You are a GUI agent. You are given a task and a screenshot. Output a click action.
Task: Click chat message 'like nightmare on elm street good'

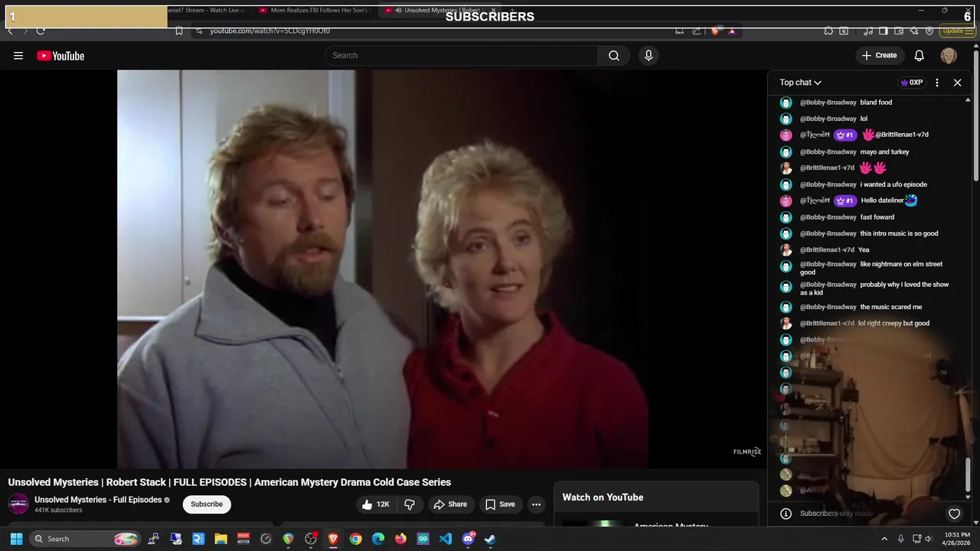(871, 268)
